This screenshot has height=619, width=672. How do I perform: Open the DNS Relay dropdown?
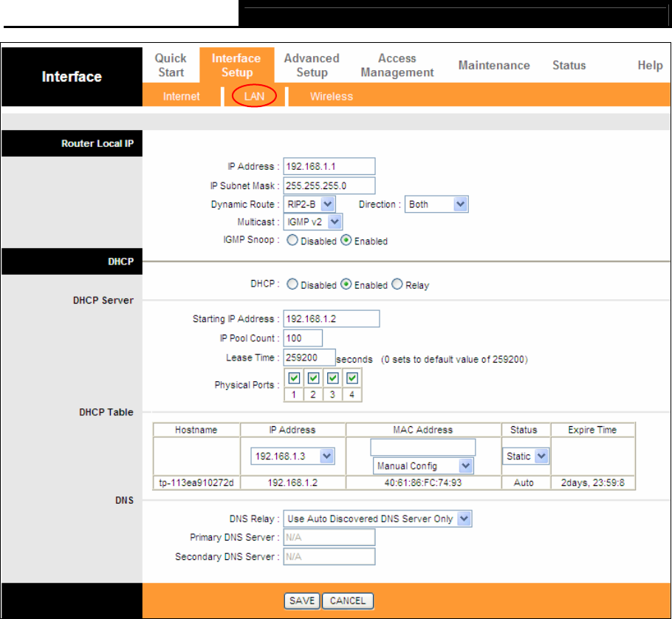click(x=378, y=519)
